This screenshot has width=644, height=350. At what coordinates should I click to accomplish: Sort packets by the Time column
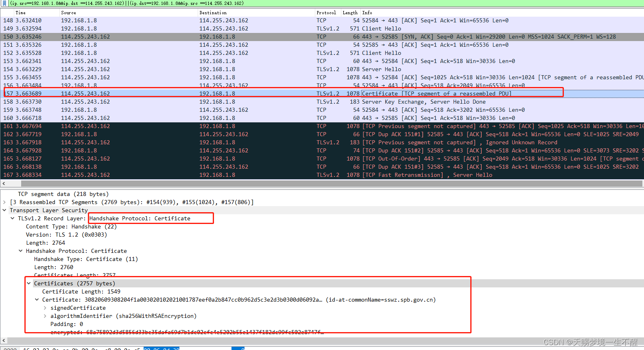[20, 13]
